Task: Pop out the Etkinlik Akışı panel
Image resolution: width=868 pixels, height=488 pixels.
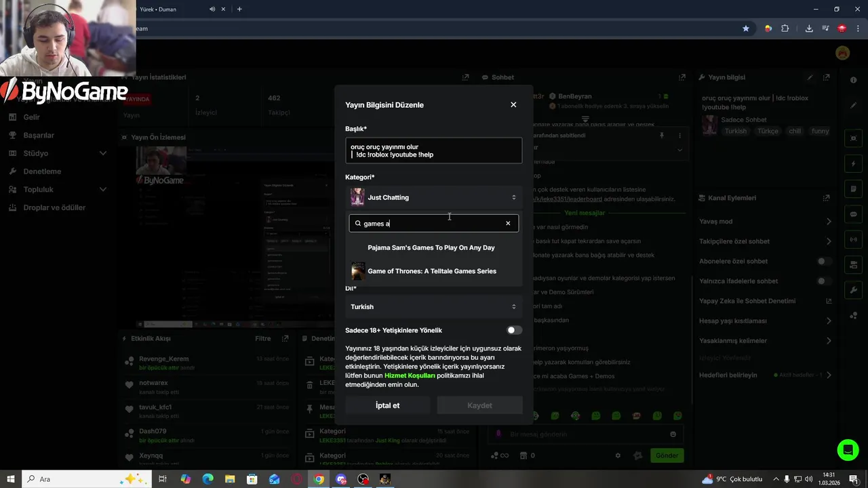Action: pos(285,338)
